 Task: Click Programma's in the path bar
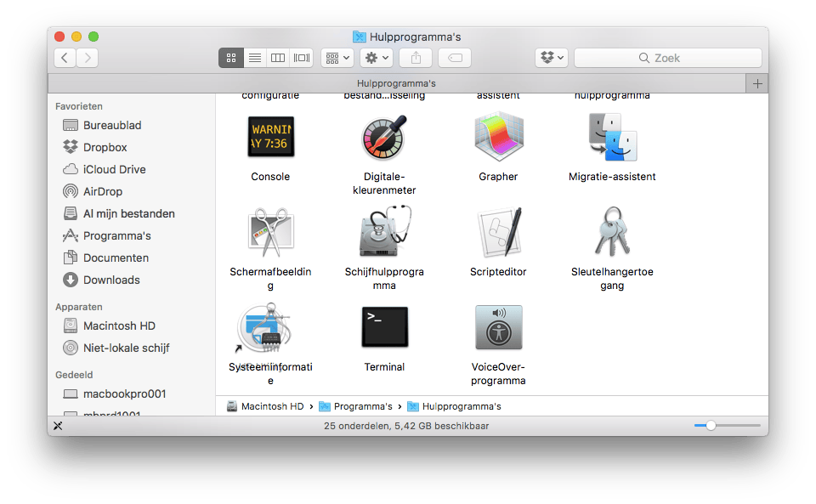click(x=355, y=406)
